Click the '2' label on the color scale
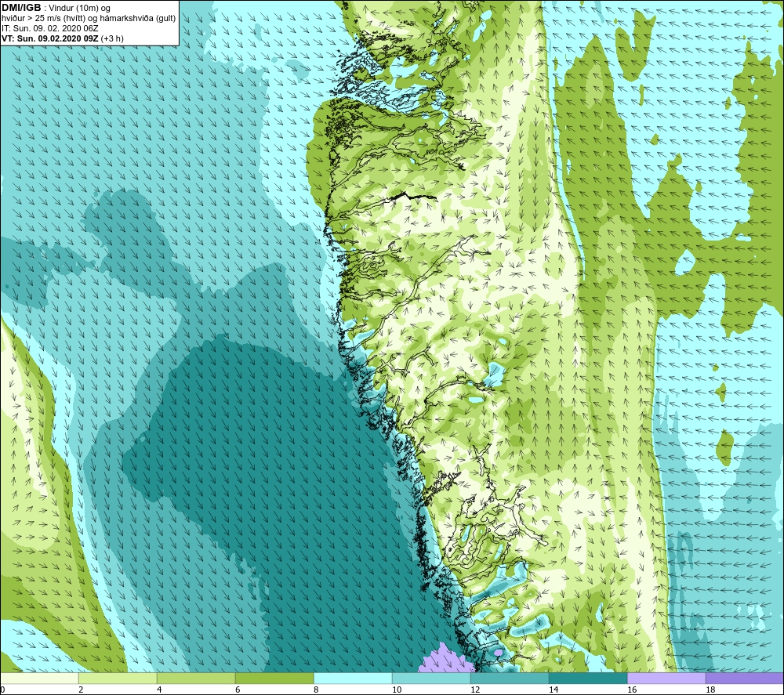The width and height of the screenshot is (784, 695). pos(81,690)
